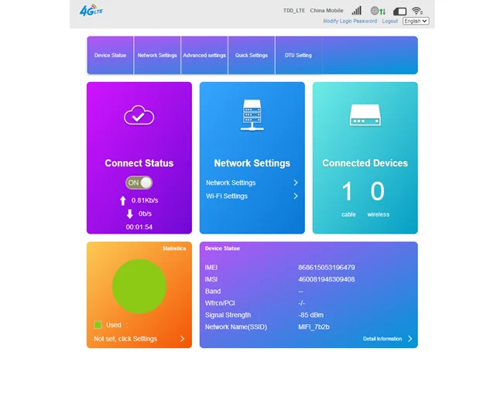Click the green data usage pie chart

pos(139,286)
